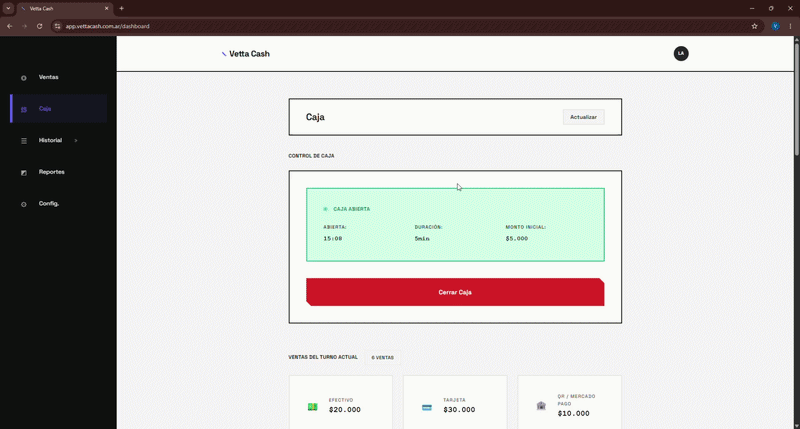Open the Ventas section icon in sidebar

(23, 78)
